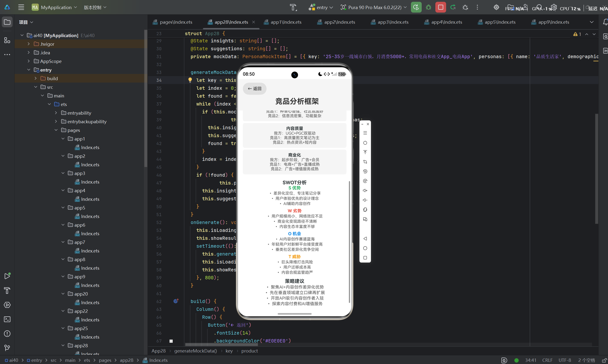608x364 pixels.
Task: Collapse the pages folder
Action: [56, 130]
